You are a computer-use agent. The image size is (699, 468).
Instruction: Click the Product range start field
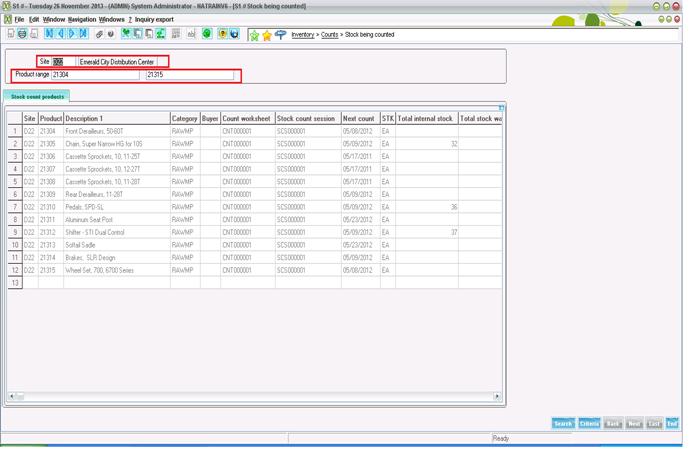[95, 75]
